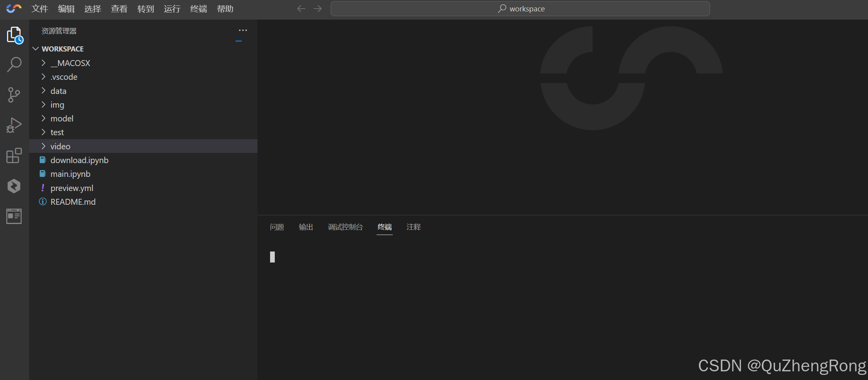
Task: Expand the test folder chevron
Action: point(44,132)
